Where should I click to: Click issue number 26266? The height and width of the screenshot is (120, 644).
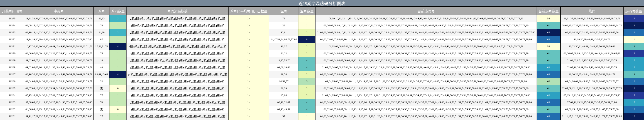click(x=12, y=82)
